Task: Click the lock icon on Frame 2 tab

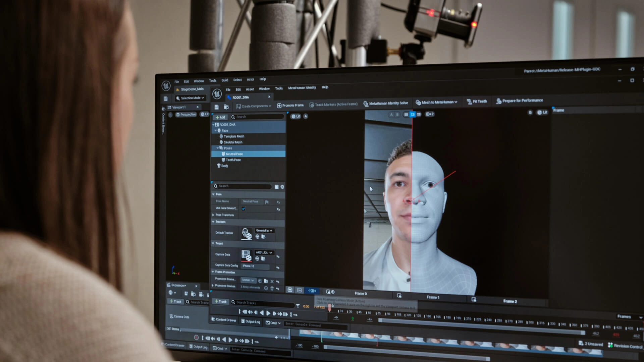Action: point(474,299)
